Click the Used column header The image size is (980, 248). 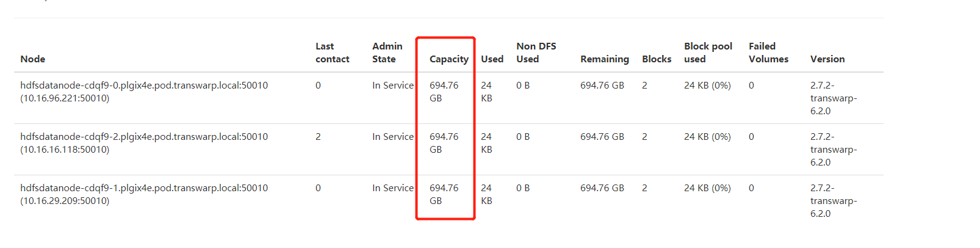pos(492,59)
